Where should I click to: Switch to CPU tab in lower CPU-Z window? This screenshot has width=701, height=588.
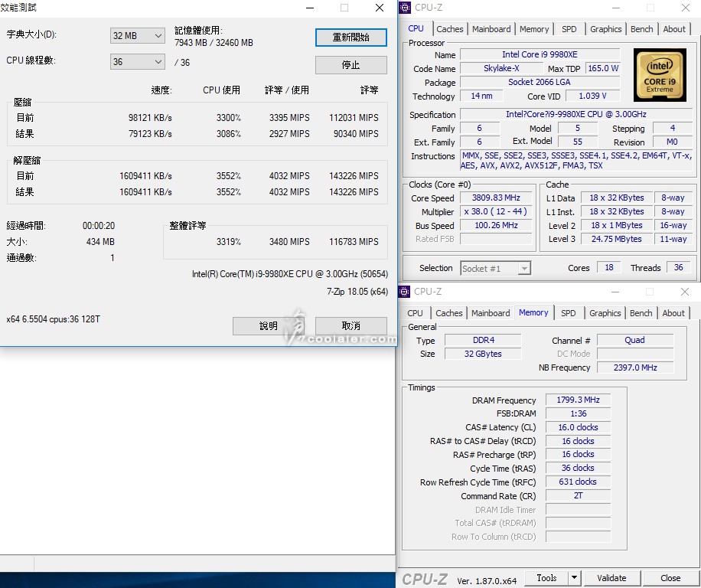click(415, 313)
